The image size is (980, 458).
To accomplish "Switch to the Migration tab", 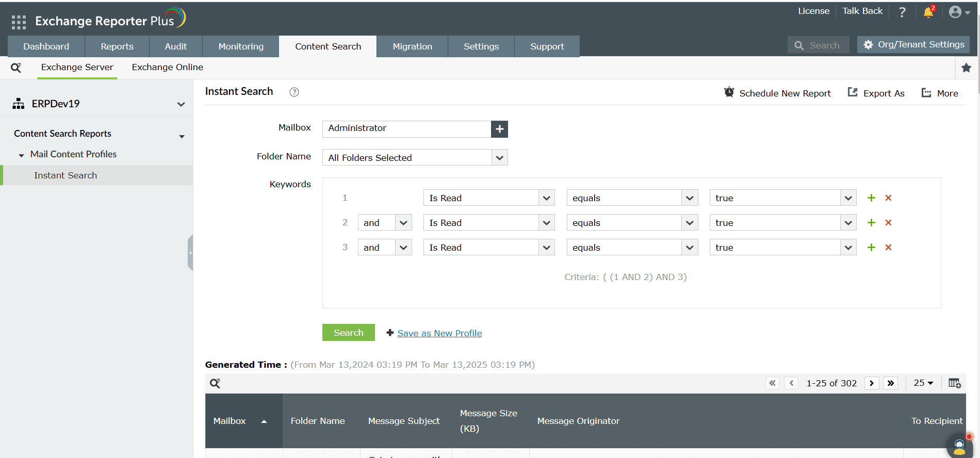I will tap(413, 46).
